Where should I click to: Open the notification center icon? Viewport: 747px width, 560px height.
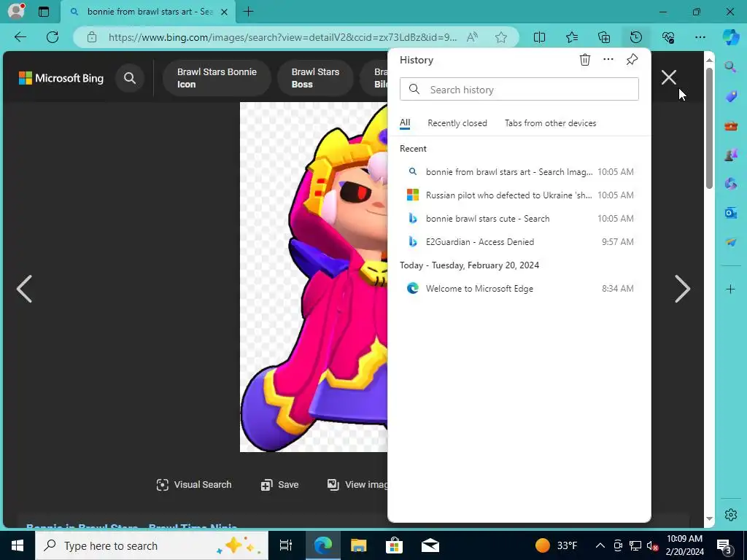[724, 547]
